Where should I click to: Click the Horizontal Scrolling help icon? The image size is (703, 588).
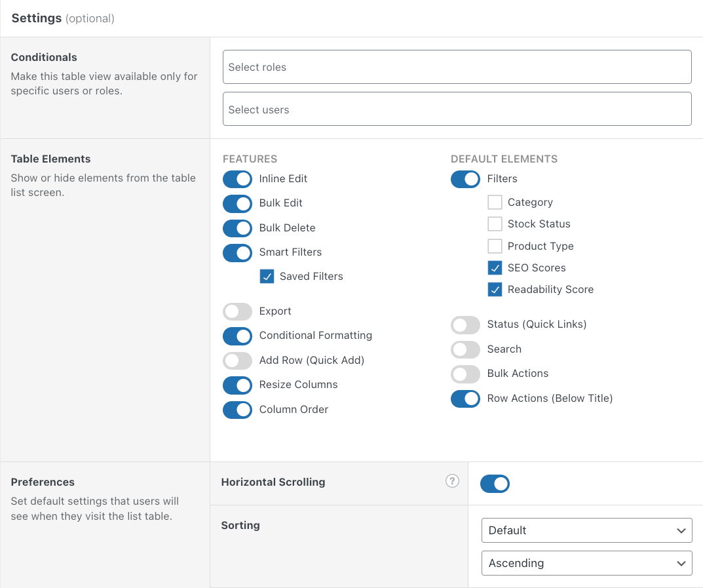[x=452, y=481]
